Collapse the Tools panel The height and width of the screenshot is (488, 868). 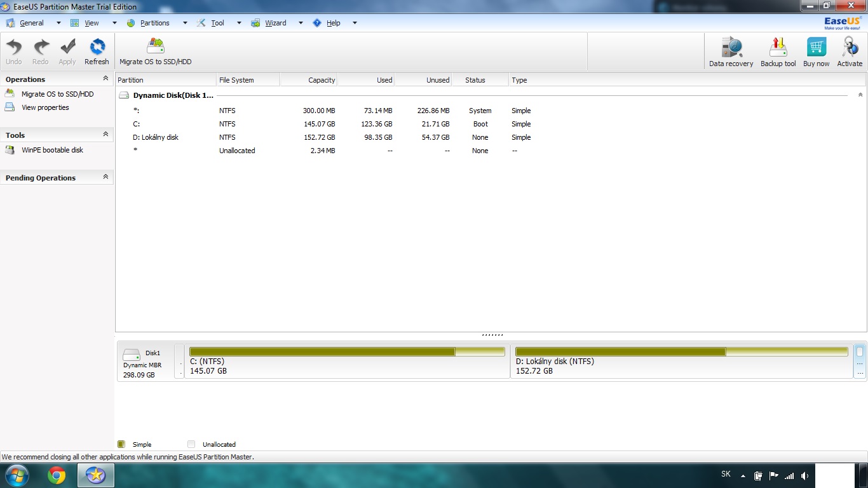click(105, 135)
